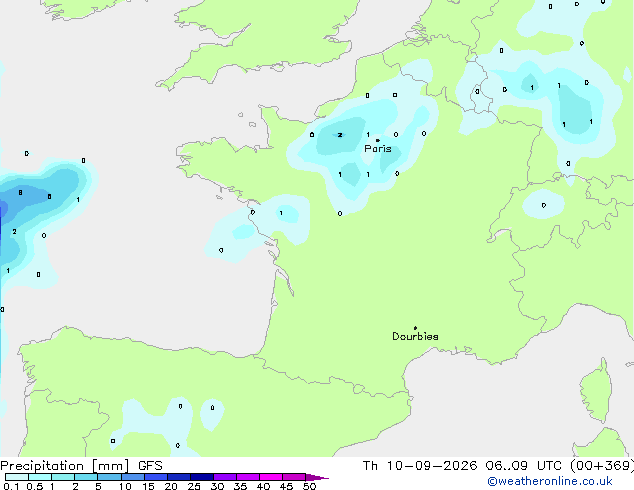Select the 30–35 mm legend swatch
The width and height of the screenshot is (634, 490).
pyautogui.click(x=225, y=477)
